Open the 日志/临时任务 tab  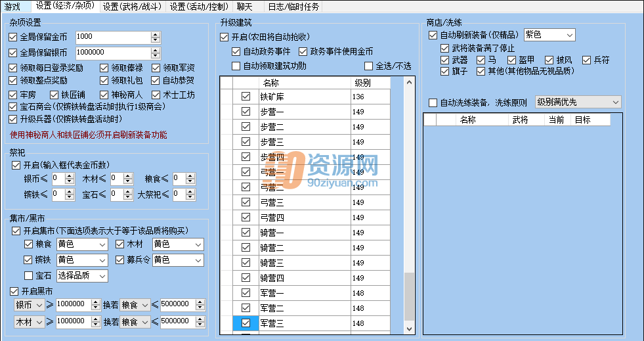coord(293,7)
